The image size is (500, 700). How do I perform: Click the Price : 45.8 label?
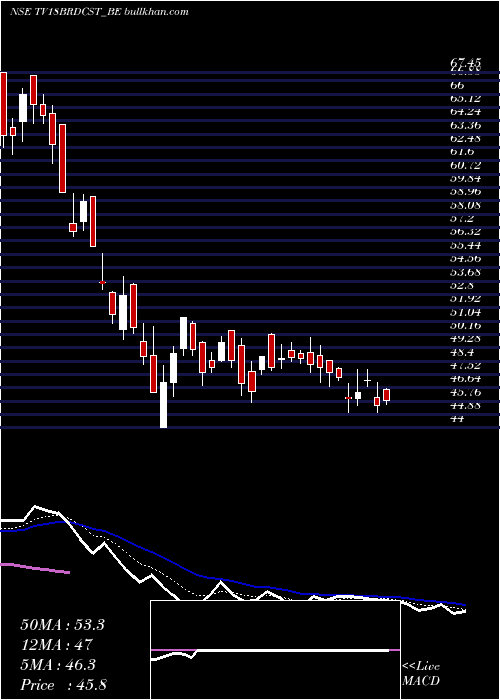tap(63, 685)
